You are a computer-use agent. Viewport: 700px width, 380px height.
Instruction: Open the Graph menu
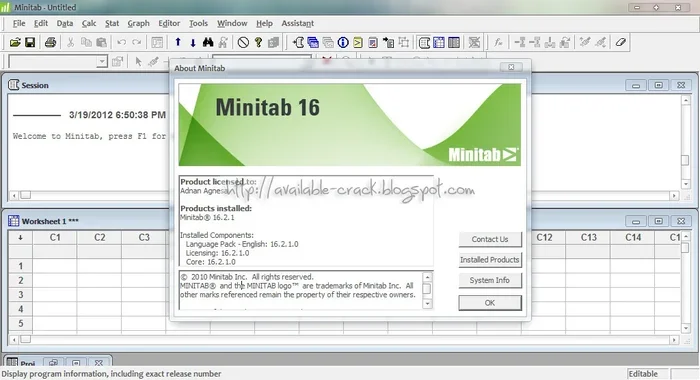point(138,23)
